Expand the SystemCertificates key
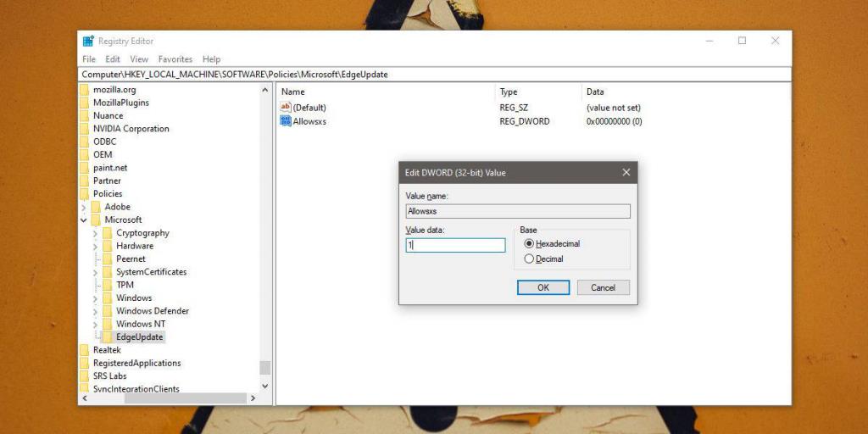Image resolution: width=868 pixels, height=434 pixels. click(95, 272)
